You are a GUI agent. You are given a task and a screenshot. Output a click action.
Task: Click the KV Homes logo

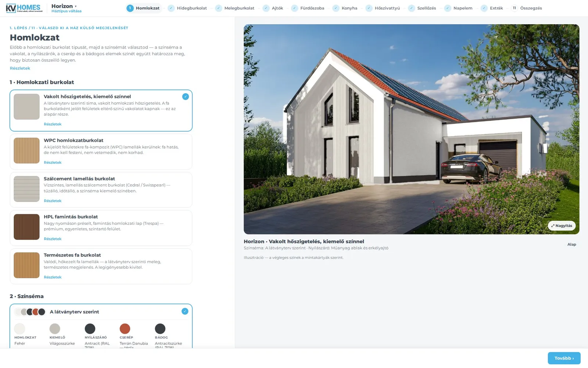coord(24,8)
